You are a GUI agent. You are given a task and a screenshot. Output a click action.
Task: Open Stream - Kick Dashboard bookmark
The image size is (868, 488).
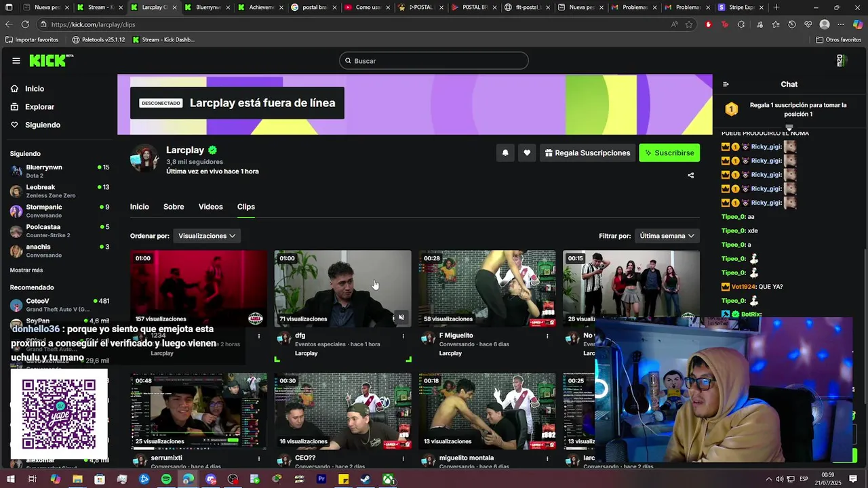(163, 40)
